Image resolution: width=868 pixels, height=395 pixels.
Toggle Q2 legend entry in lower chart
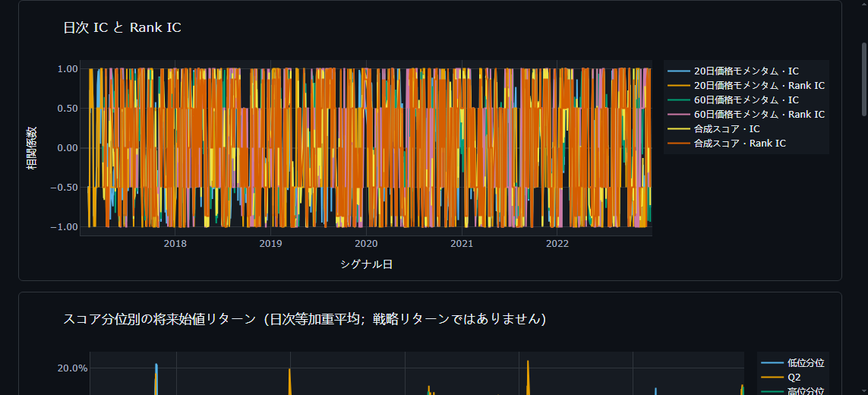click(781, 378)
